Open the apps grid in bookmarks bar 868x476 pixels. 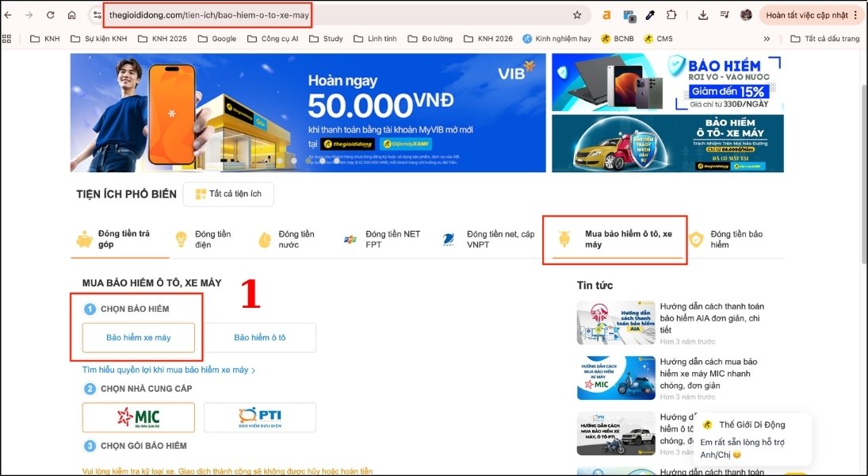(6, 39)
